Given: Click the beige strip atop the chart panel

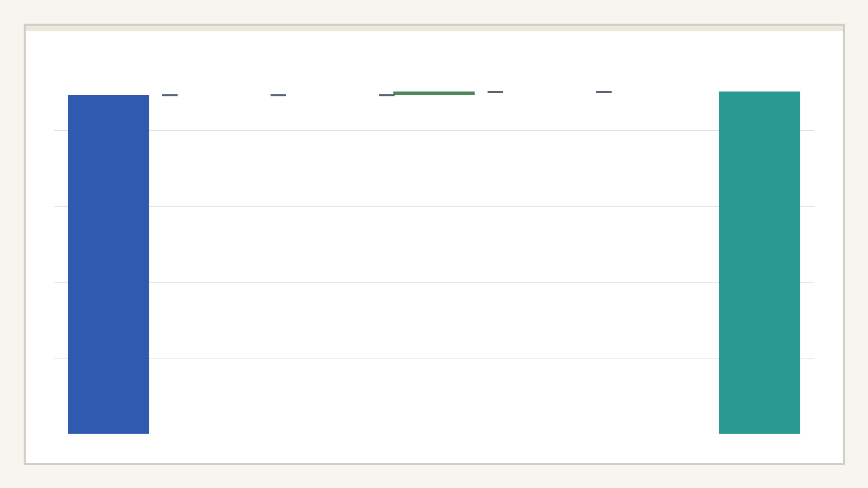Looking at the screenshot, I should [x=434, y=28].
